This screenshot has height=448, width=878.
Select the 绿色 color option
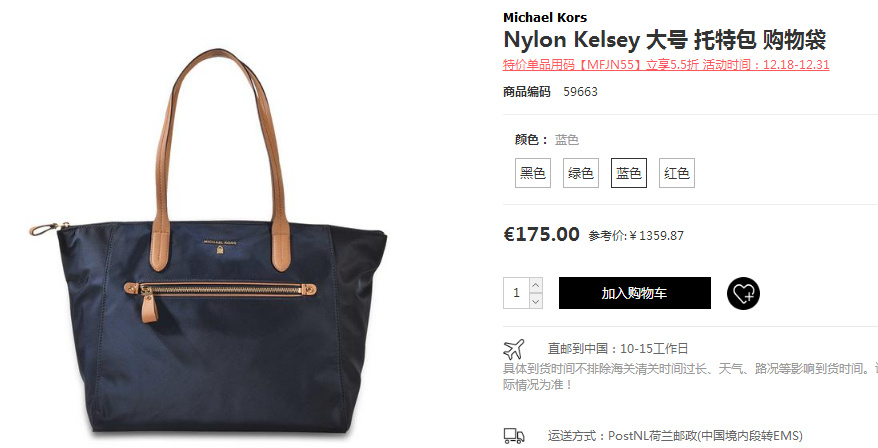tap(581, 173)
